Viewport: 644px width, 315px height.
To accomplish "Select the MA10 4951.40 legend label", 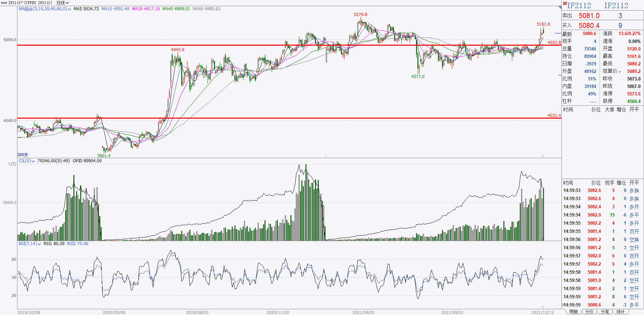I will pyautogui.click(x=115, y=9).
